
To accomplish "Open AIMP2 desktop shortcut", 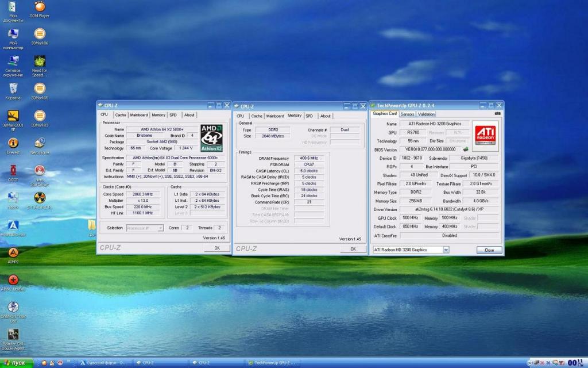I will pyautogui.click(x=13, y=255).
